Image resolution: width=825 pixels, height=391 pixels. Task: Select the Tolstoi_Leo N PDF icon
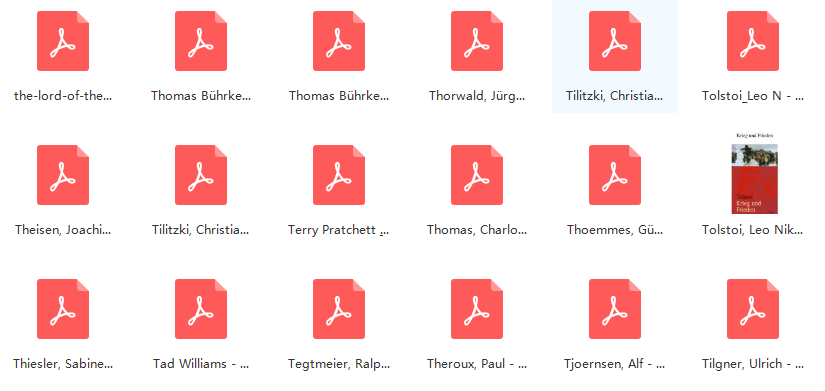(x=753, y=41)
